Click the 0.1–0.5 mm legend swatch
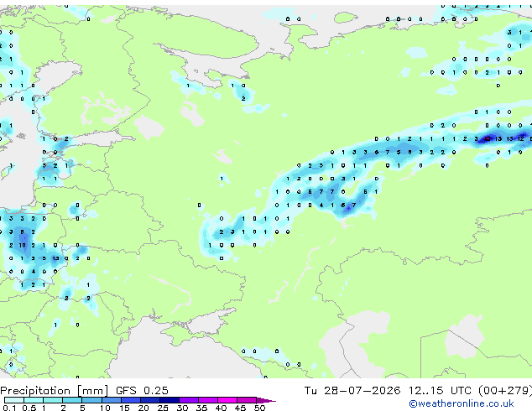This screenshot has height=411, width=532. (x=14, y=400)
